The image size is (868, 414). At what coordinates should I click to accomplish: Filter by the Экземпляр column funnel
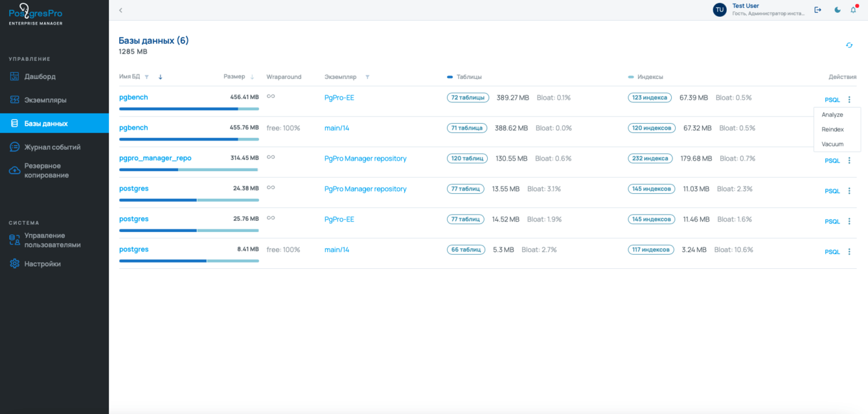click(367, 77)
